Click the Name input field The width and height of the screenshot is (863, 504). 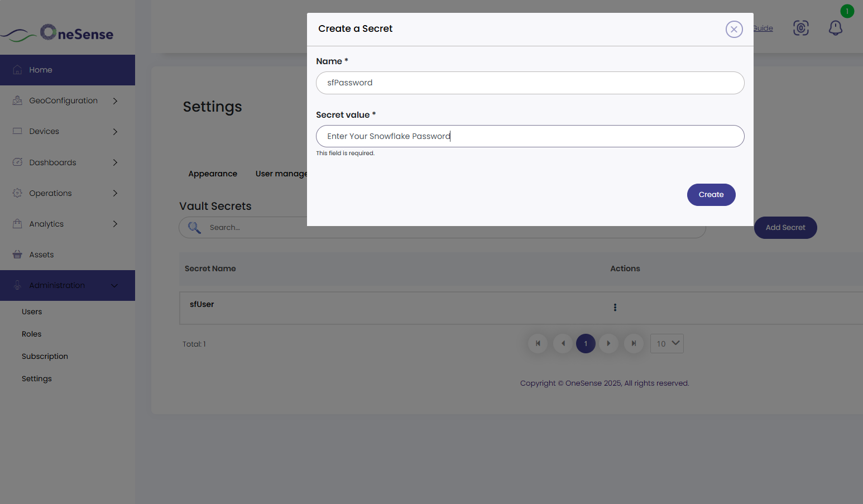pyautogui.click(x=530, y=83)
